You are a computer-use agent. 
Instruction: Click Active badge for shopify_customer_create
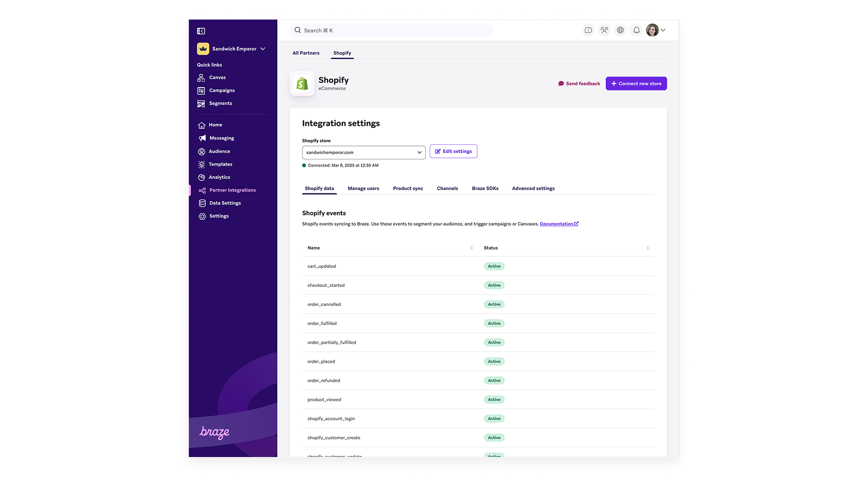coord(494,438)
